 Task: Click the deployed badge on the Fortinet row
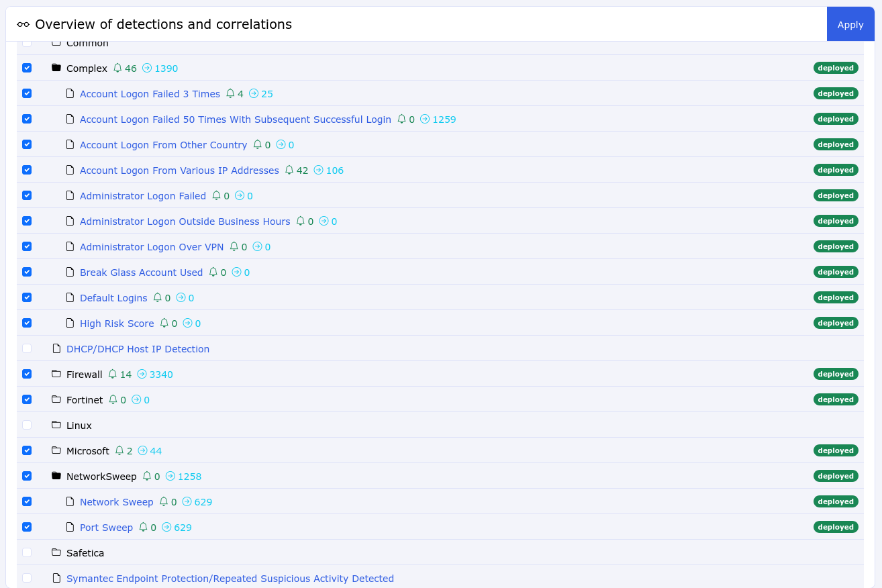point(835,399)
